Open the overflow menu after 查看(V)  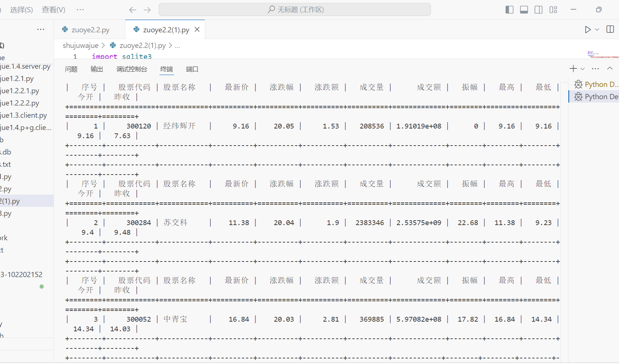(x=80, y=10)
